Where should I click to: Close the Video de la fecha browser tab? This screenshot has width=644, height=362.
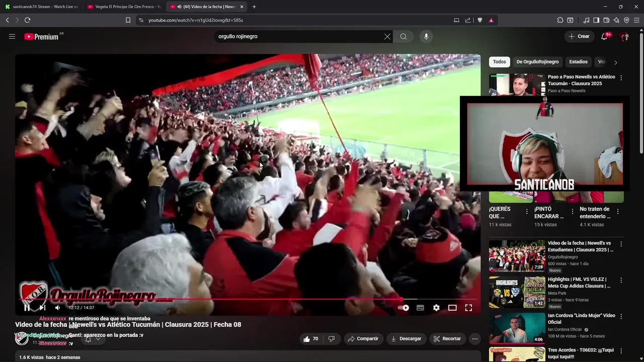click(242, 7)
